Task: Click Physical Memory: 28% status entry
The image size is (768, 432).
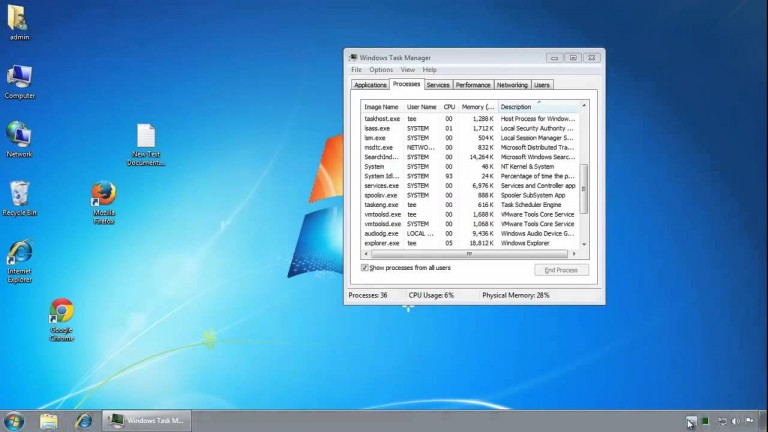Action: (x=515, y=295)
